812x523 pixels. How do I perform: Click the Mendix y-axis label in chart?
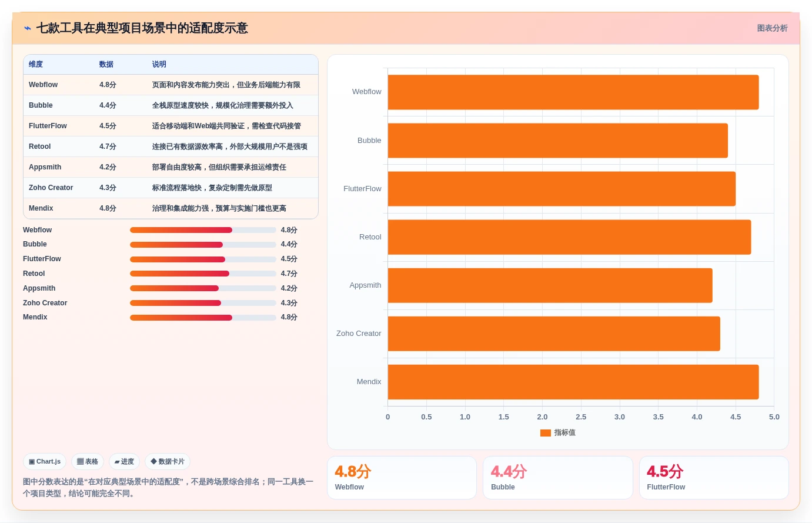369,382
